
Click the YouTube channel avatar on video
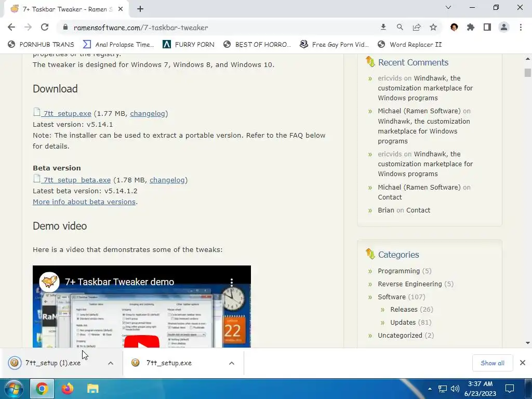pyautogui.click(x=49, y=282)
